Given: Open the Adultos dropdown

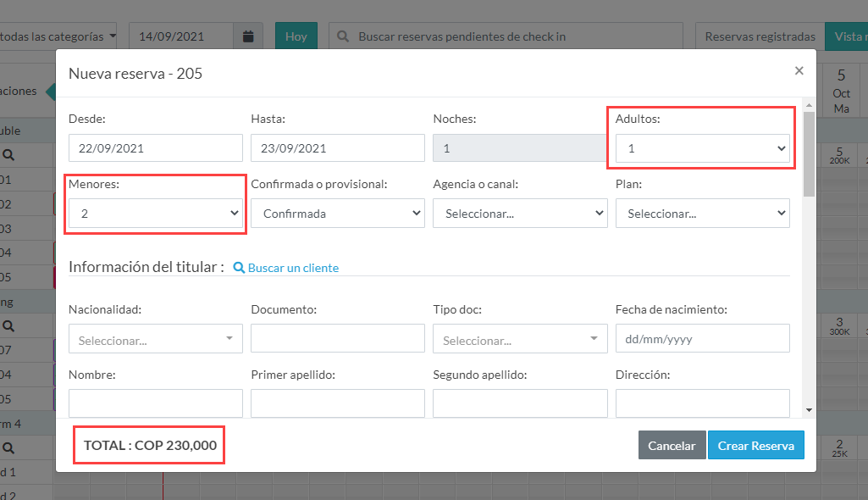Looking at the screenshot, I should tap(703, 148).
